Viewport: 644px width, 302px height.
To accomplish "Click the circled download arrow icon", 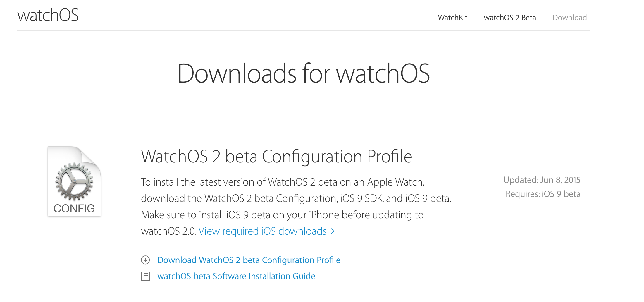I will click(x=145, y=260).
